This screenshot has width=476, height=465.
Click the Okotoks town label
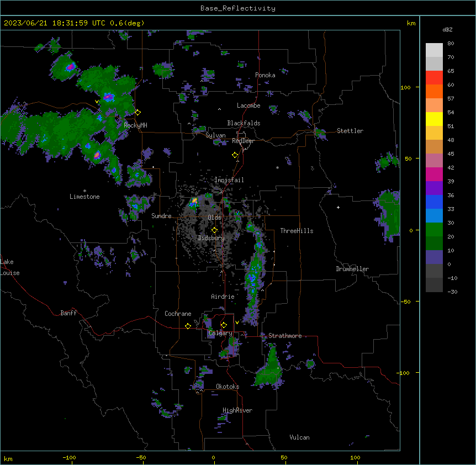(x=228, y=387)
